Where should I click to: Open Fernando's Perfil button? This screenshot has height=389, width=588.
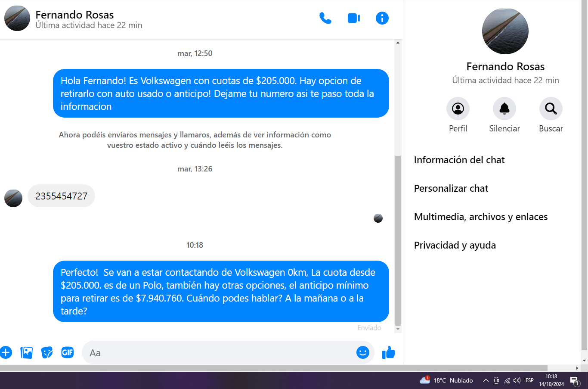[x=458, y=109]
